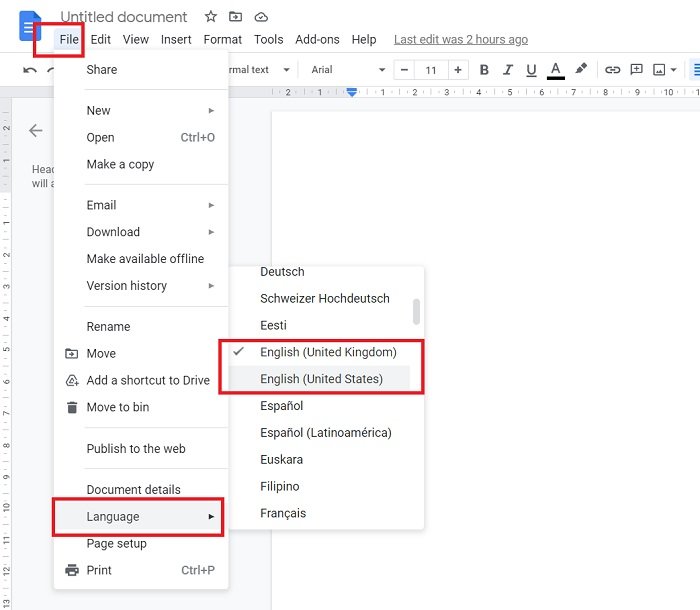Select Schweizer Hochdeutsch language
Screen dimensions: 700x610
coord(319,298)
